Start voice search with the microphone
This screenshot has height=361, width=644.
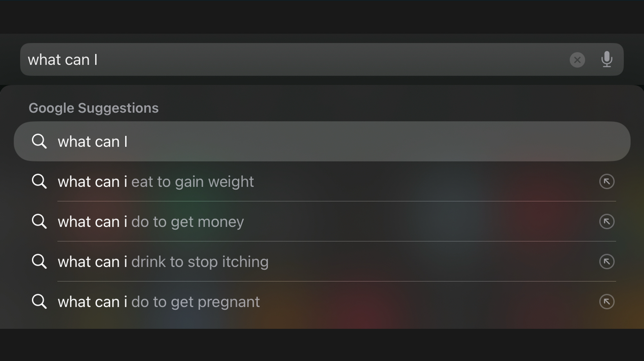[607, 60]
